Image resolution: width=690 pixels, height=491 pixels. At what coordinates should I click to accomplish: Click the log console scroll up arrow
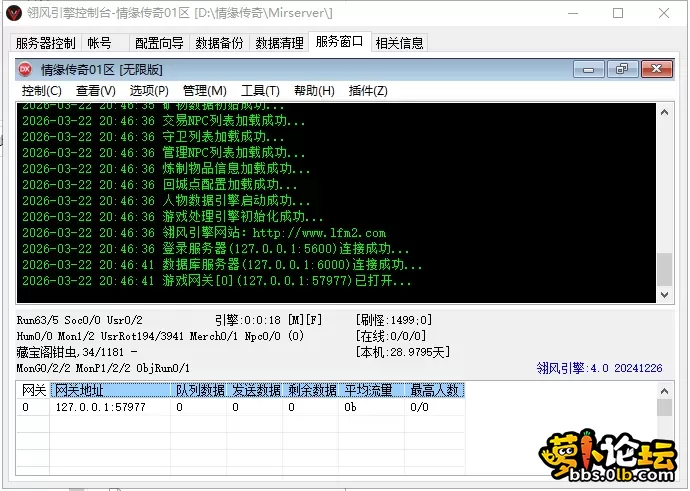(x=664, y=112)
